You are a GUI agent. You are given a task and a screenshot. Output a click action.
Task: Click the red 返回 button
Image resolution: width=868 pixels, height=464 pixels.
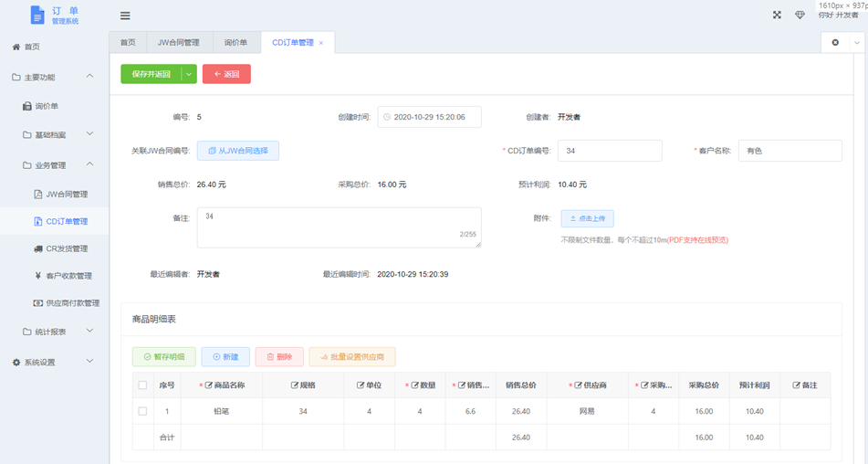226,74
